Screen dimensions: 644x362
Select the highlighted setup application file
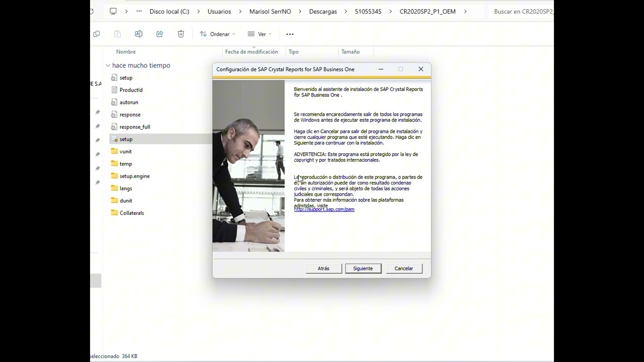pyautogui.click(x=161, y=139)
